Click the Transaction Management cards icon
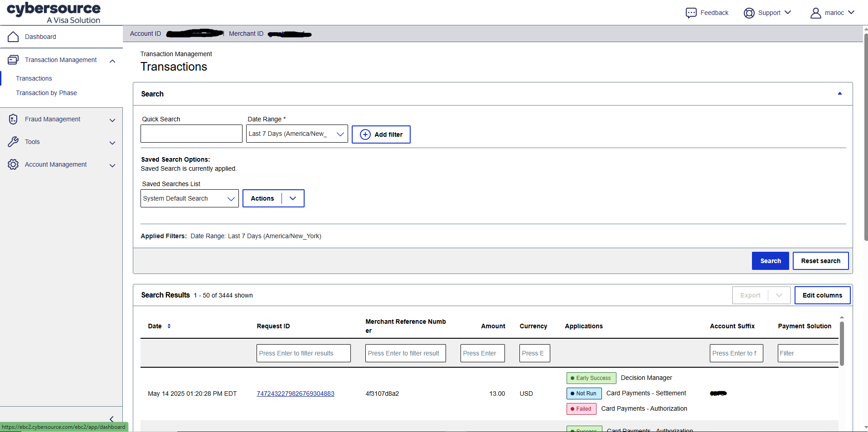The image size is (868, 432). (x=13, y=60)
